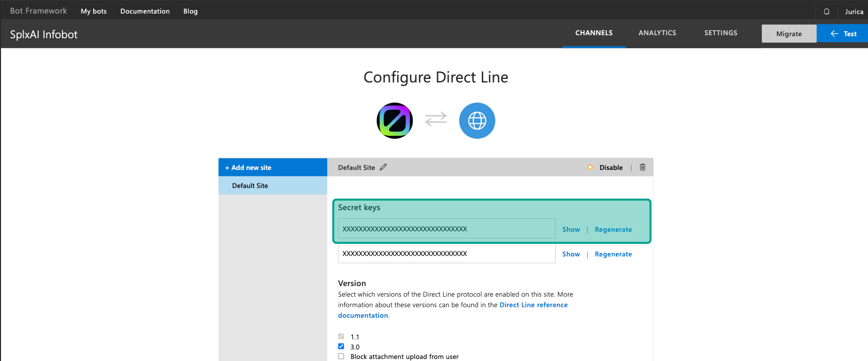Viewport: 868px width, 361px height.
Task: Switch to the Analytics tab
Action: tap(657, 33)
